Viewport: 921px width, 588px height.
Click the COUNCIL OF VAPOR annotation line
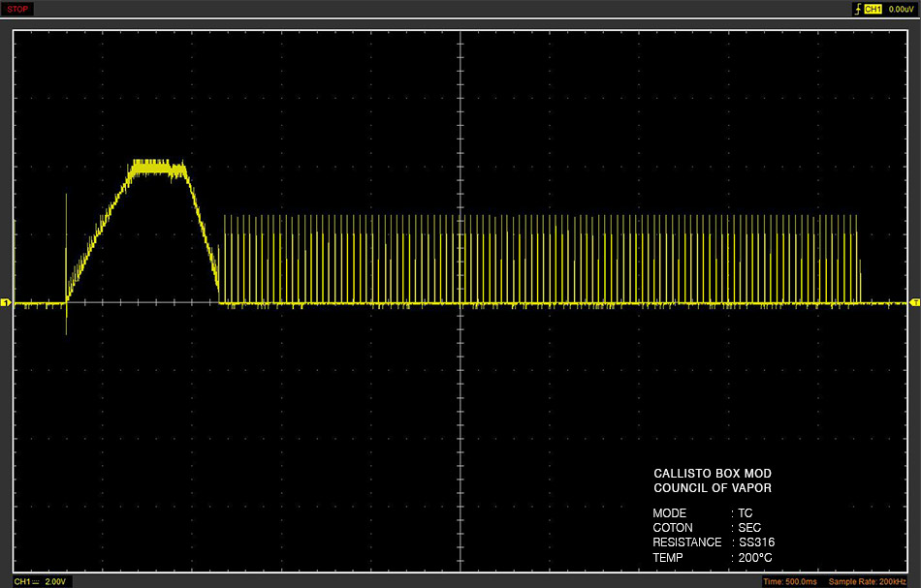point(713,487)
